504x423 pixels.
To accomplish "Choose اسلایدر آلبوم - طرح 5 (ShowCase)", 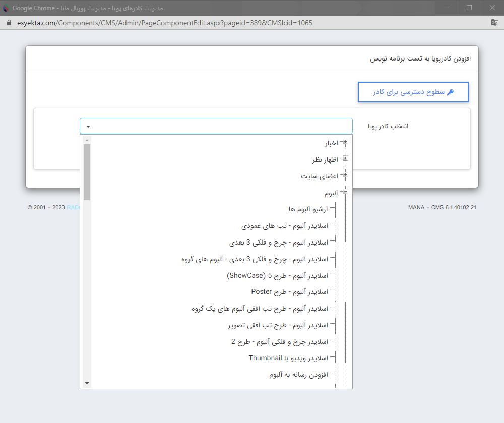I will (x=277, y=275).
